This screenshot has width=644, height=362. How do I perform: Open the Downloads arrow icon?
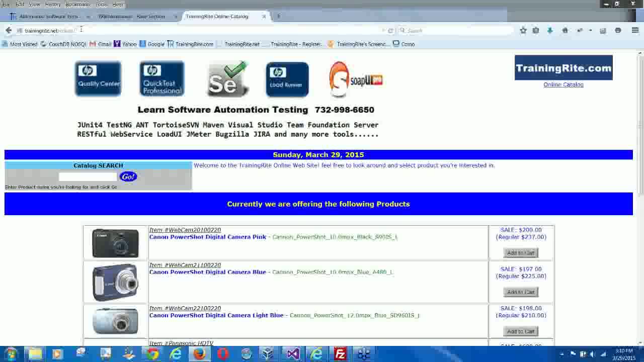tap(550, 31)
